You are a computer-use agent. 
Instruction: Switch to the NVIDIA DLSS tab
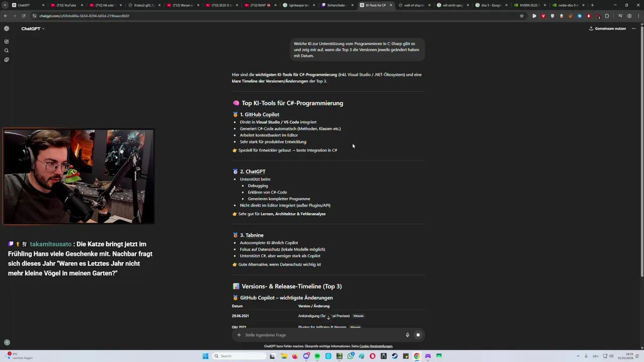(x=529, y=5)
